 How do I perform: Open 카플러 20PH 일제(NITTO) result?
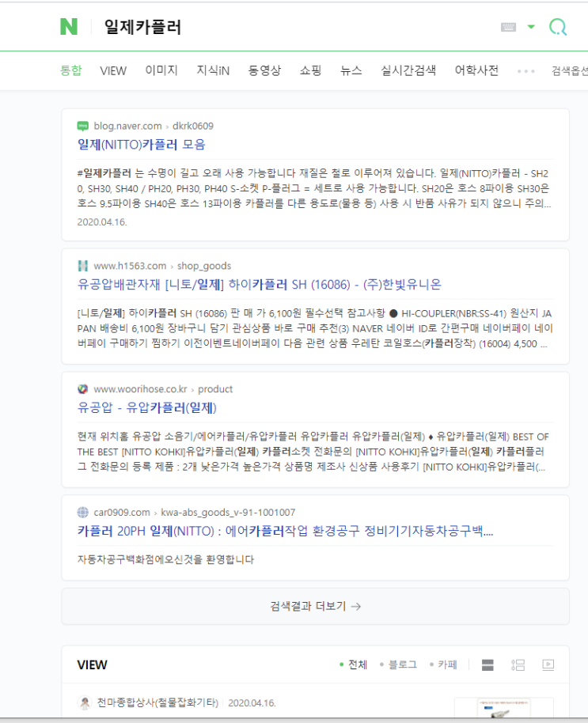click(x=285, y=532)
